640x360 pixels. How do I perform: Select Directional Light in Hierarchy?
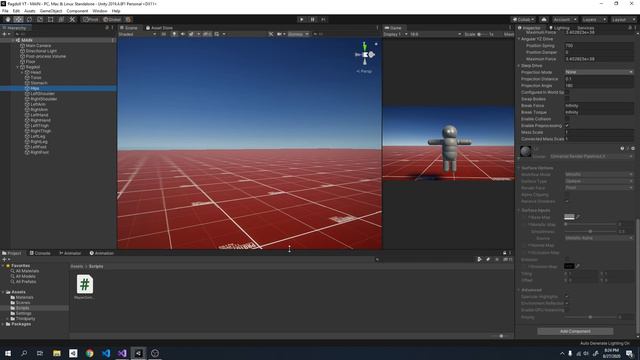[x=41, y=51]
